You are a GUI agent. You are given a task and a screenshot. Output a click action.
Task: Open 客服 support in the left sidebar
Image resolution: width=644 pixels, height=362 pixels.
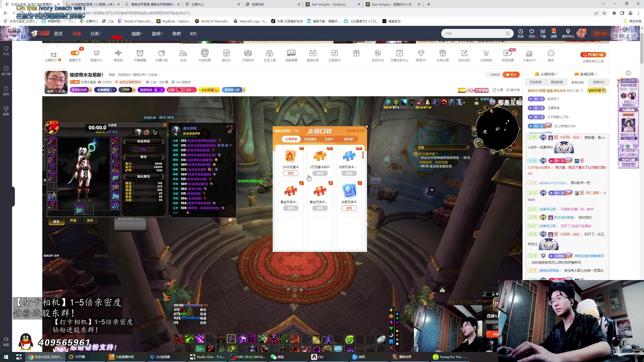coord(6,341)
